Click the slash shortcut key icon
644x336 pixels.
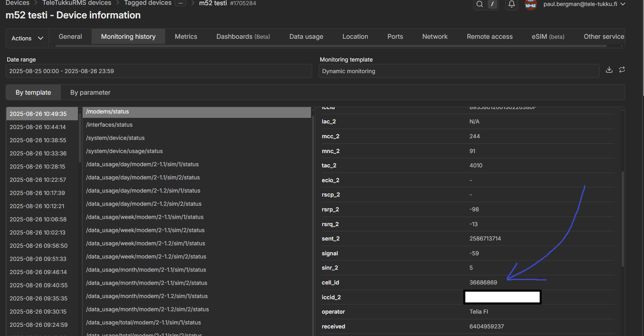(492, 4)
